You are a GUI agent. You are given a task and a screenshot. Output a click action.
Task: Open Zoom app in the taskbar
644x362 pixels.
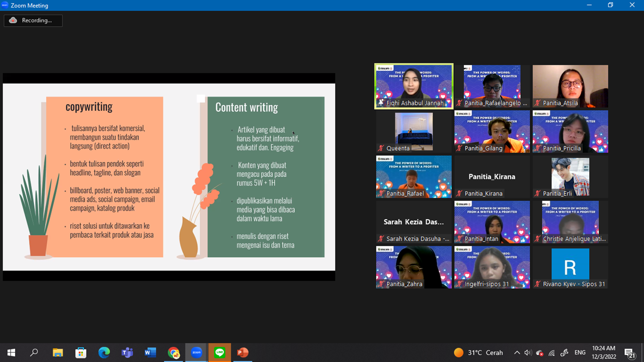[x=196, y=352]
